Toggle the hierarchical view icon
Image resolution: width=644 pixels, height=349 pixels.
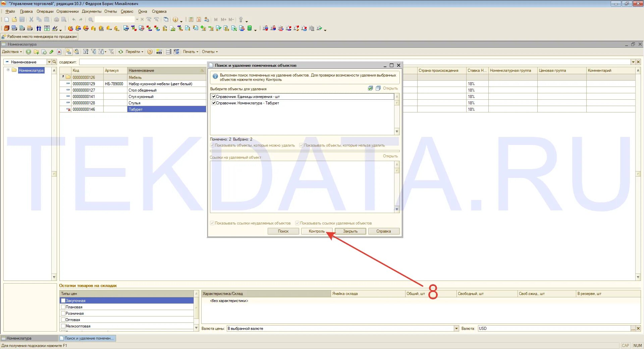click(x=68, y=52)
